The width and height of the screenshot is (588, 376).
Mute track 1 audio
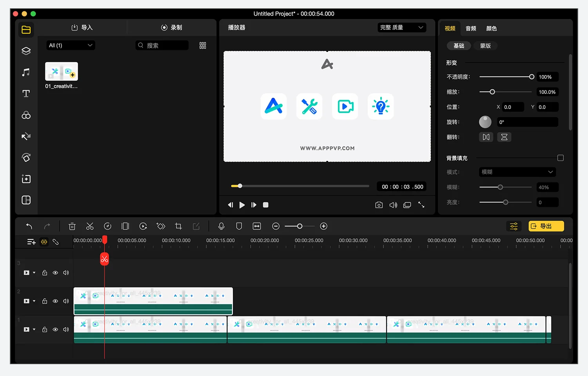pos(66,329)
